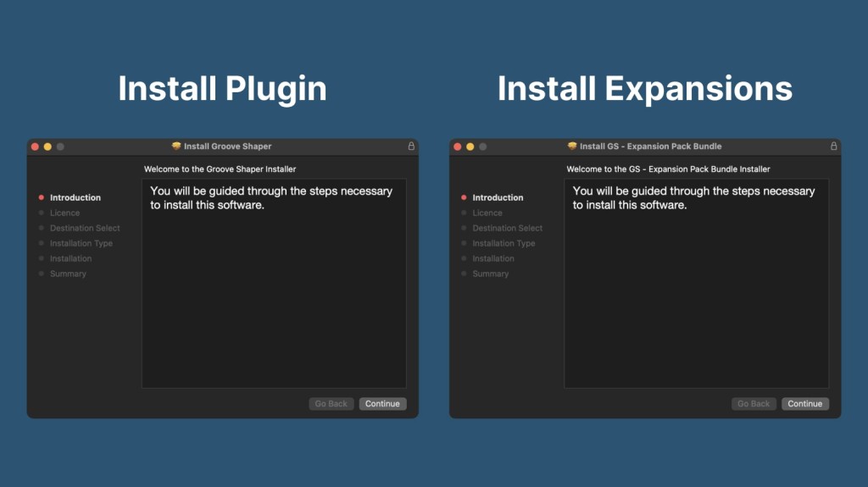The height and width of the screenshot is (487, 868).
Task: Click package icon in Install GS Expansion title
Action: click(x=572, y=146)
